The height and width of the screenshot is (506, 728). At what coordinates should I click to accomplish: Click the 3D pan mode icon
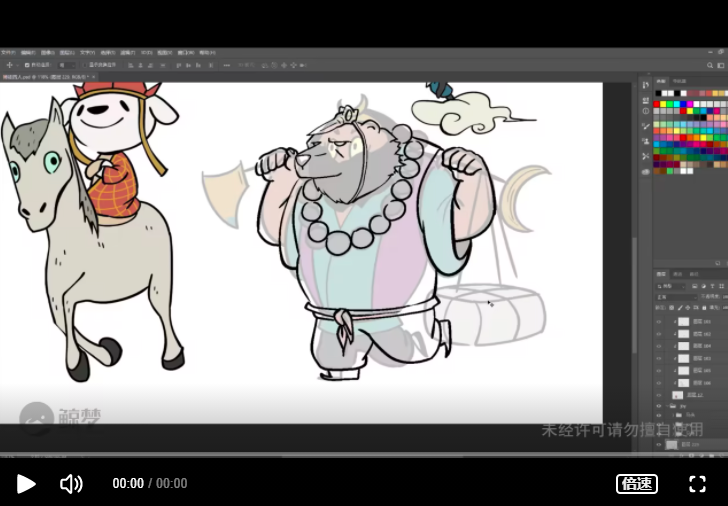(284, 65)
